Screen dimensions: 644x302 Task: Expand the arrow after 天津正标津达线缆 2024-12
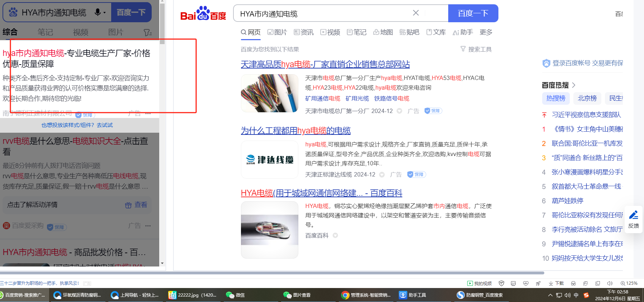(382, 174)
